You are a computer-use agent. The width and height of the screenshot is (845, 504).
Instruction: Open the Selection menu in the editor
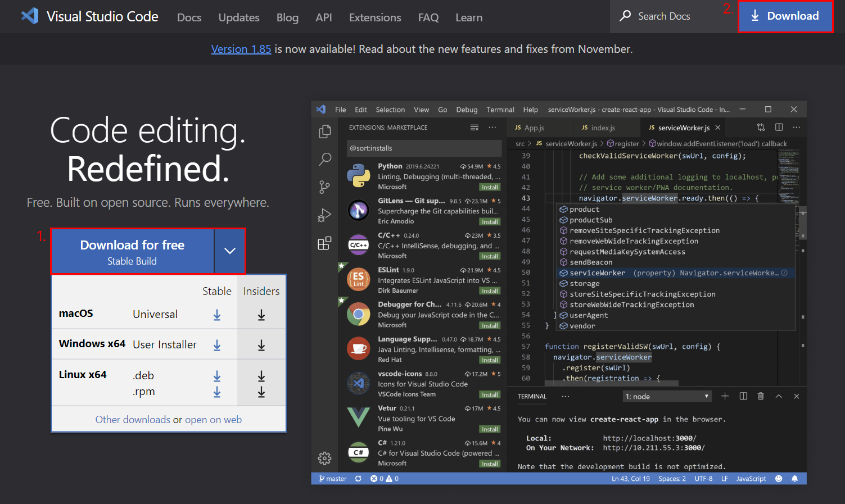click(390, 110)
